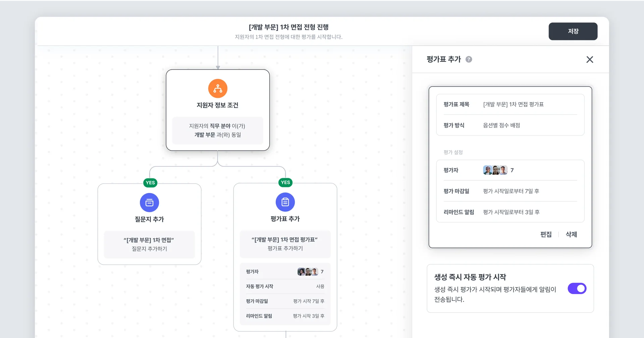Click the orange applicant condition branch icon
The width and height of the screenshot is (644, 338).
tap(218, 88)
